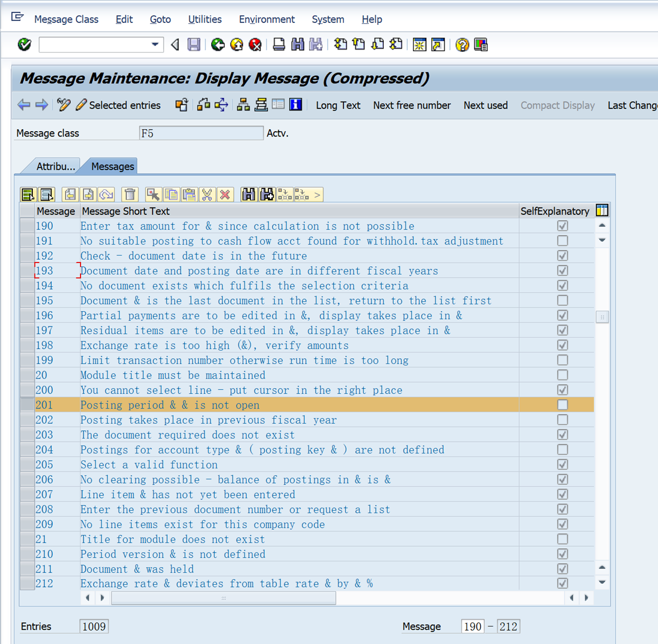Open the command field dropdown arrow
This screenshot has height=644, width=658.
pos(155,44)
